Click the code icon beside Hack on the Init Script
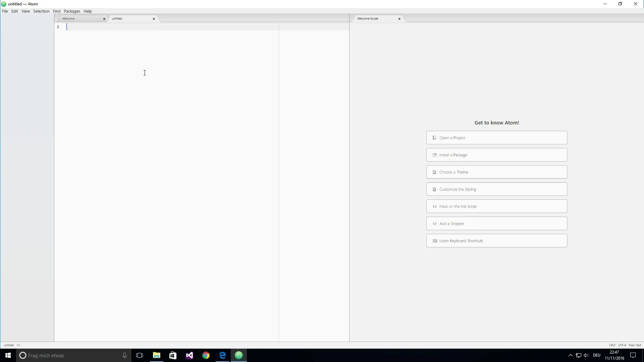Image resolution: width=644 pixels, height=362 pixels. coord(435,206)
